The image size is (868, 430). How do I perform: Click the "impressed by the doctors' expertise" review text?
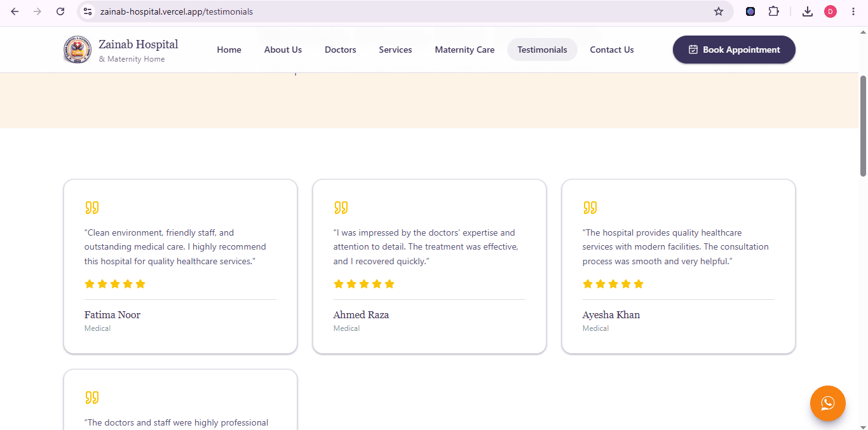(x=426, y=247)
